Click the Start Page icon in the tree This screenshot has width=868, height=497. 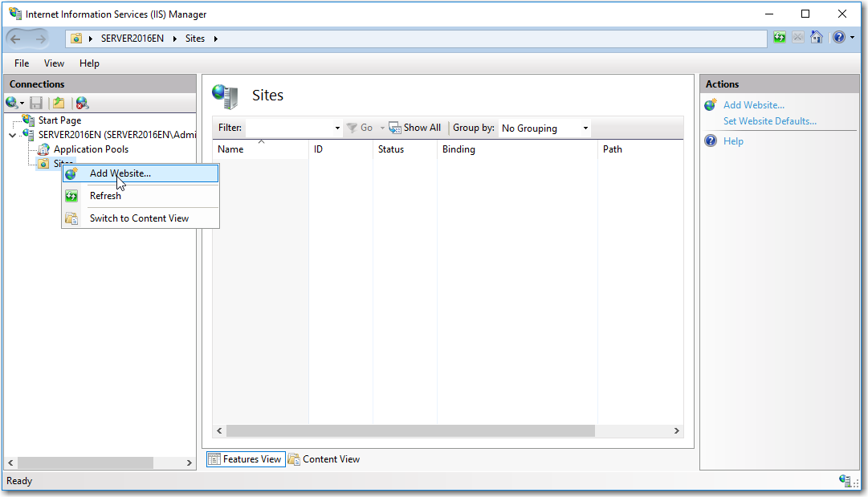[x=28, y=120]
